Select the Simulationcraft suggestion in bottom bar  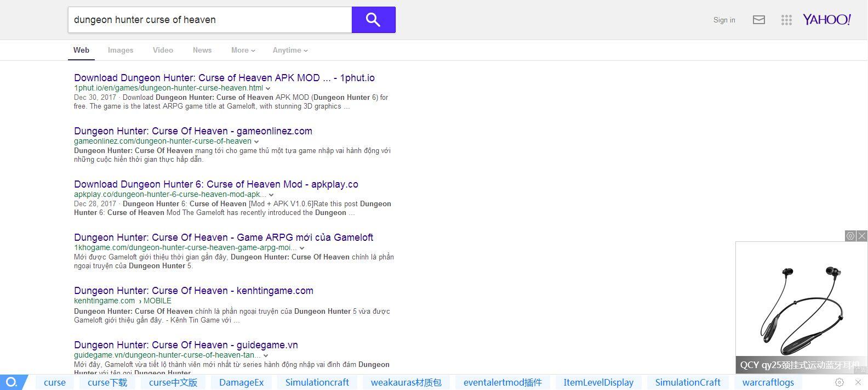(317, 382)
